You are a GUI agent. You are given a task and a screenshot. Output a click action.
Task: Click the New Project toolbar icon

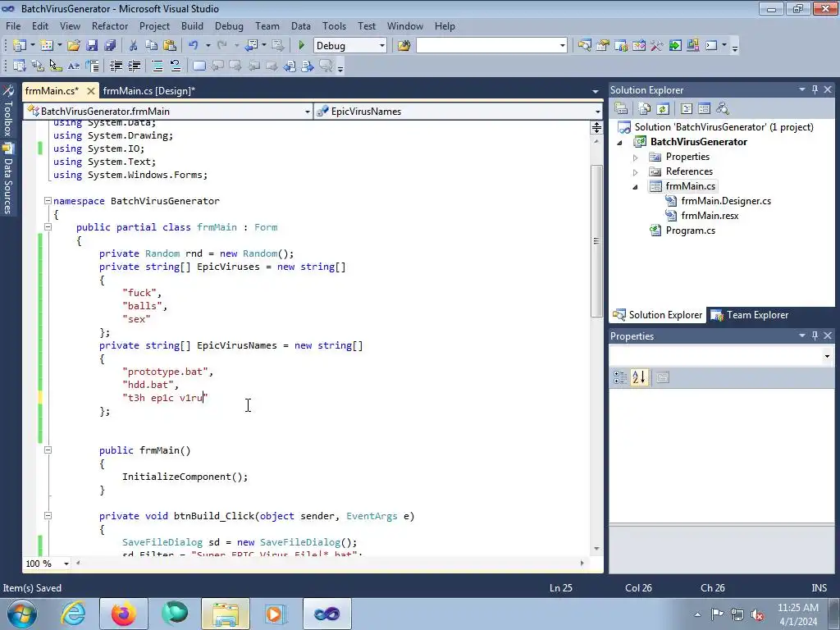point(20,46)
